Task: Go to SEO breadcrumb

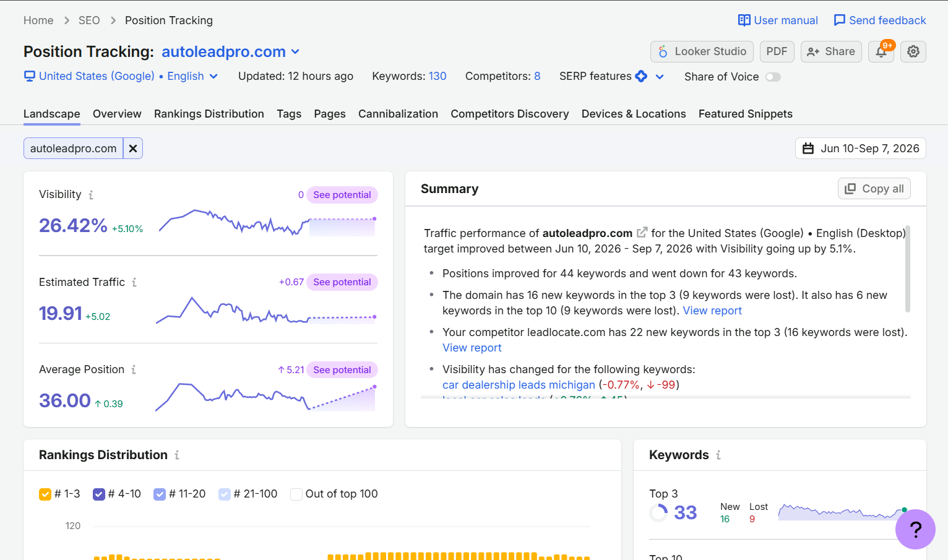Action: point(89,20)
